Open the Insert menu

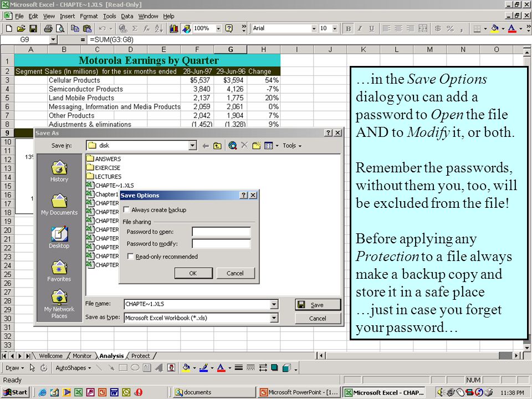pos(67,16)
